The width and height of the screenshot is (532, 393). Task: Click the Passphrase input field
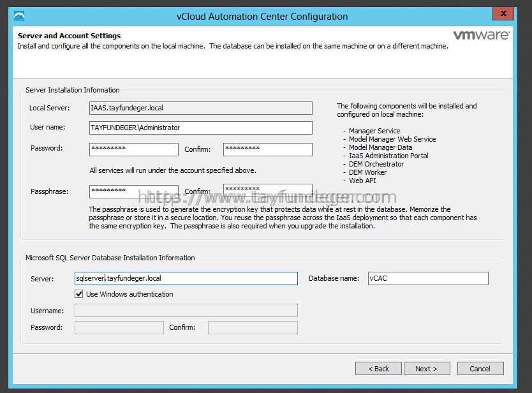click(134, 191)
